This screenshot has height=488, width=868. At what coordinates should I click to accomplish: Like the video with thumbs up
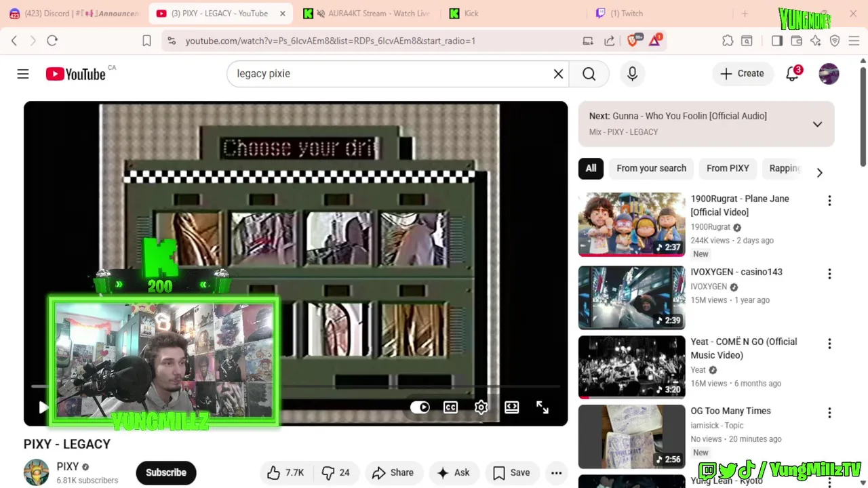[x=285, y=473]
